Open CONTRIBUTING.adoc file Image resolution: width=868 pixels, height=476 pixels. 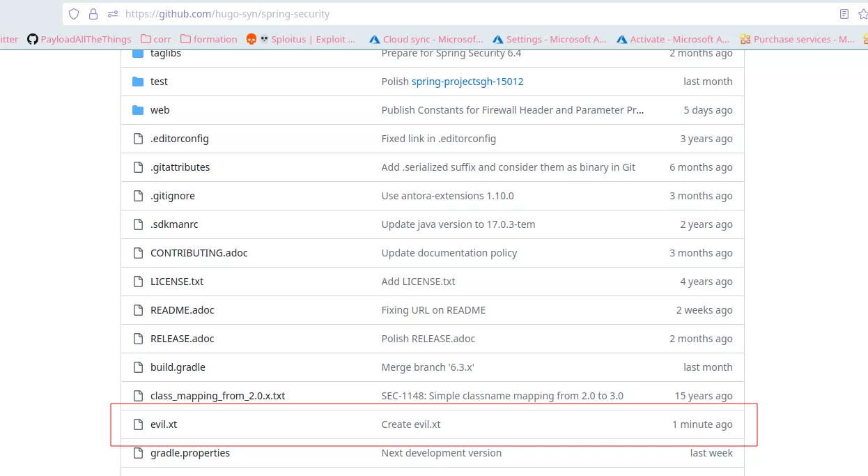pos(199,253)
